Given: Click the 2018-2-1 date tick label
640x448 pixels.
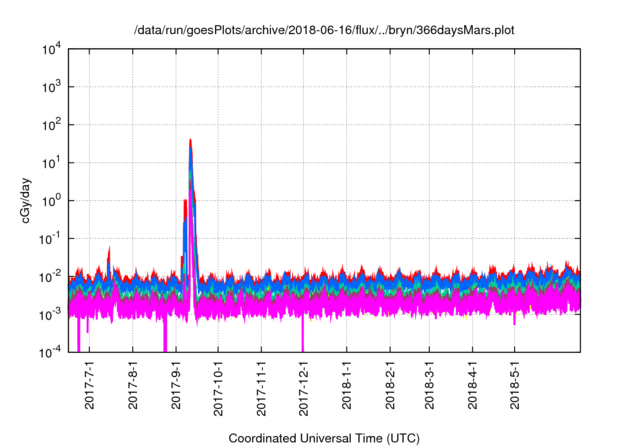Looking at the screenshot, I should pos(389,385).
